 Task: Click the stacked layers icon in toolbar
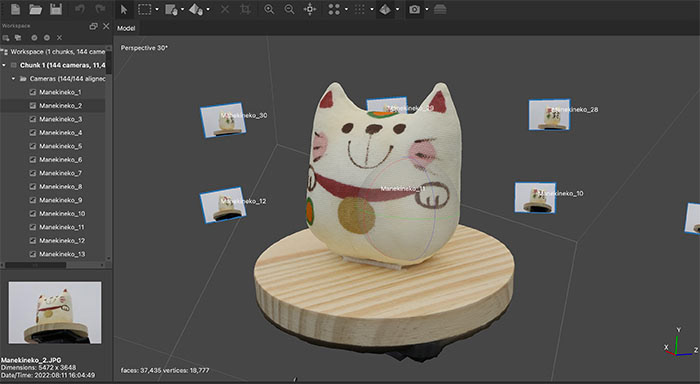[x=440, y=9]
